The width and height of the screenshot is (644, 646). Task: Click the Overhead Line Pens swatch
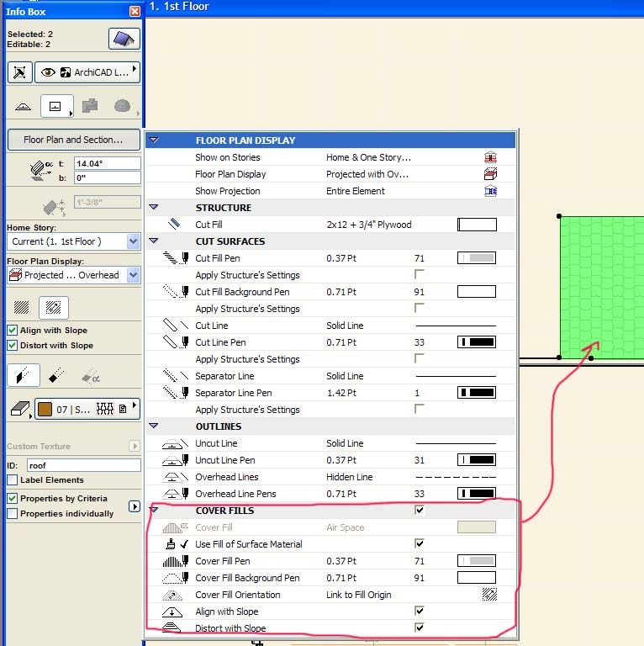tap(477, 493)
